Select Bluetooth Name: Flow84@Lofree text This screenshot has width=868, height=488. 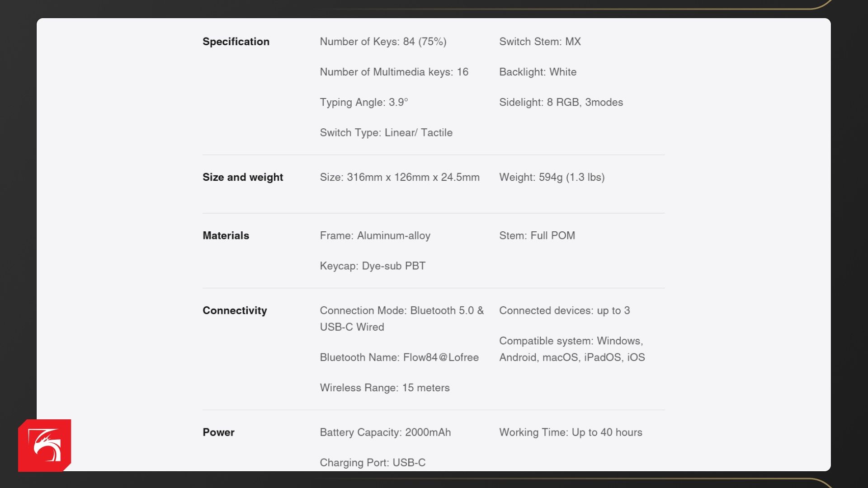tap(399, 357)
